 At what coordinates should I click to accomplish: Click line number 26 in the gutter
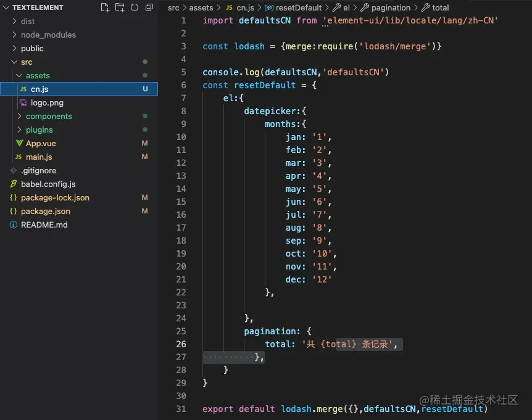click(x=181, y=344)
